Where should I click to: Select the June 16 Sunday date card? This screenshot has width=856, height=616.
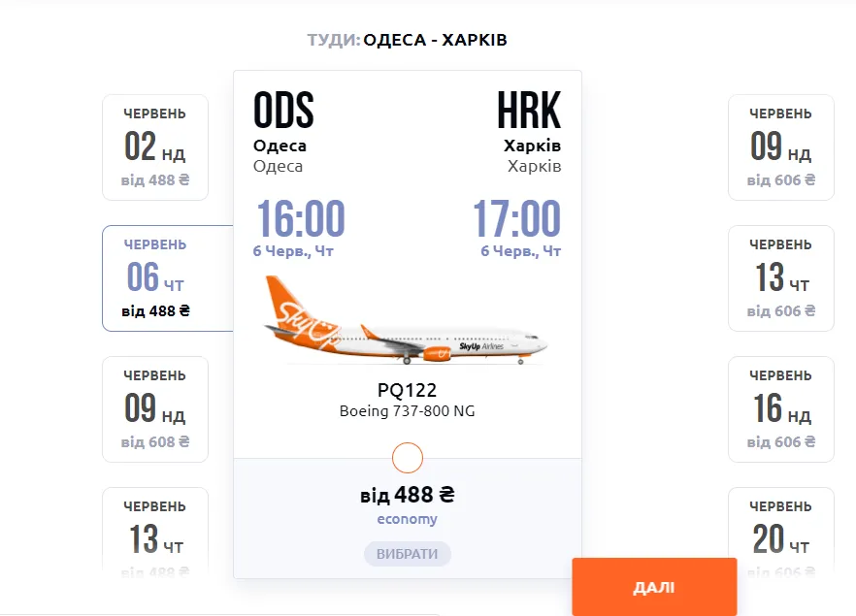click(780, 409)
